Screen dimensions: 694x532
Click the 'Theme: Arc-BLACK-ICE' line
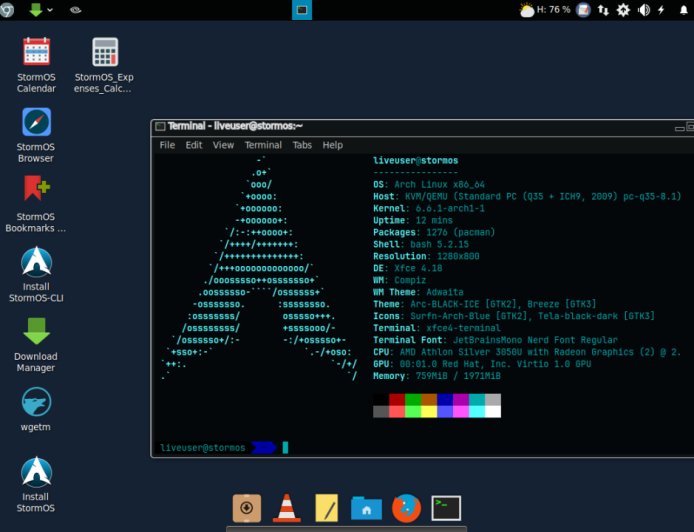coord(485,304)
